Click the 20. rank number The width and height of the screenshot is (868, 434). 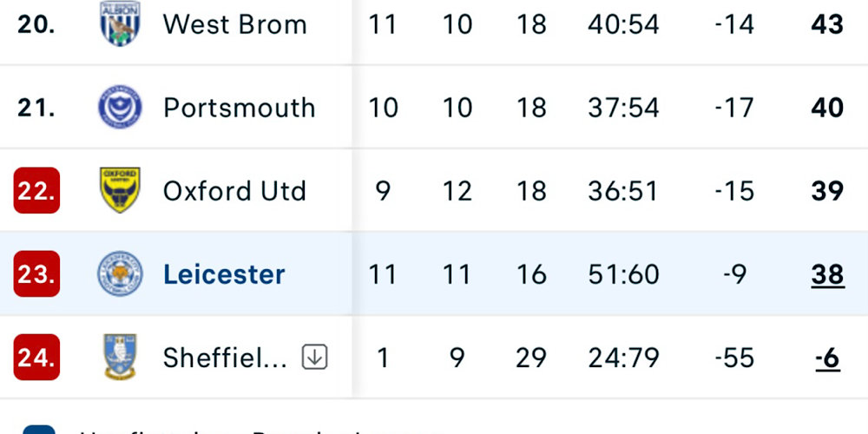pos(36,24)
